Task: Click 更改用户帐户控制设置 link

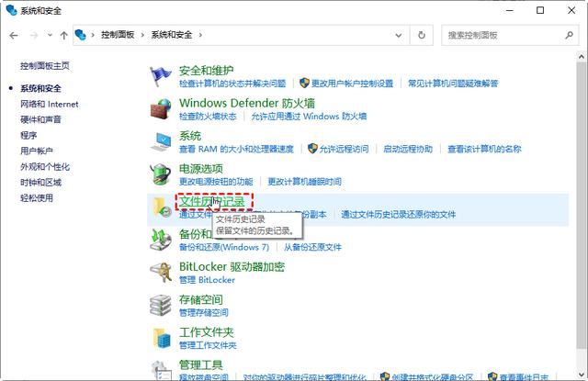Action: (x=352, y=84)
